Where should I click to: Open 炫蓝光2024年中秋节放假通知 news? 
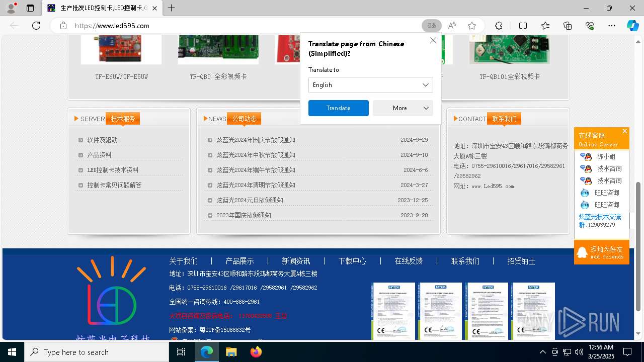(256, 155)
